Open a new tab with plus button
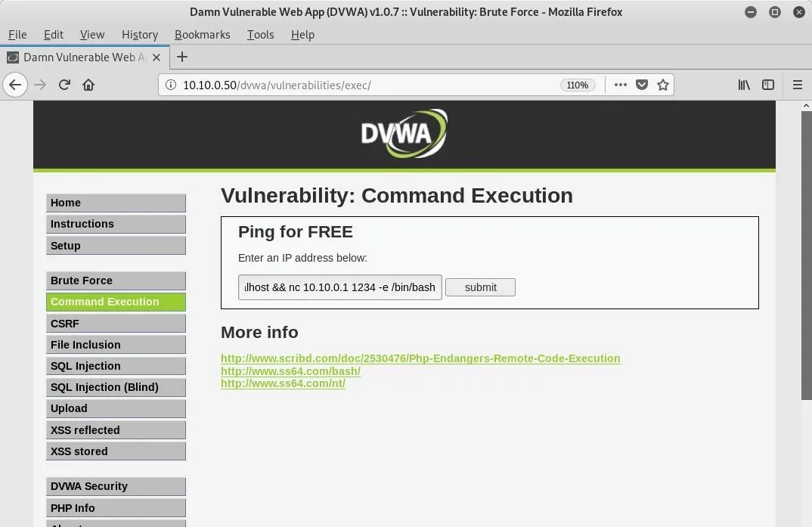This screenshot has height=527, width=812. [181, 57]
